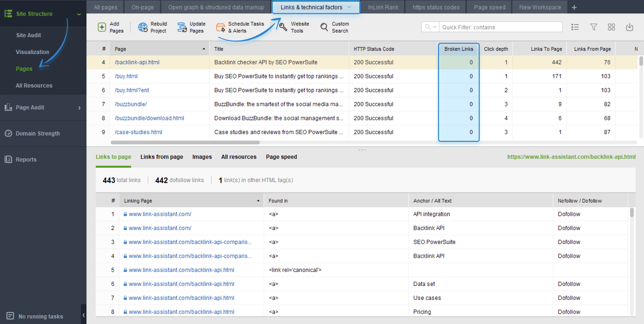Open the New Workspace tab

[540, 7]
